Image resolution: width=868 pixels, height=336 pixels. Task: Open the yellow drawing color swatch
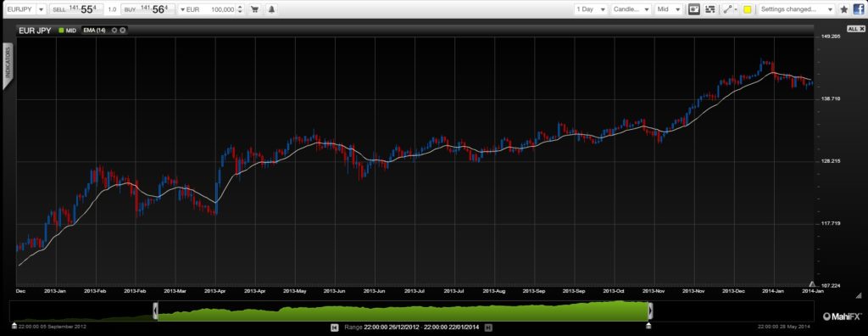point(748,9)
